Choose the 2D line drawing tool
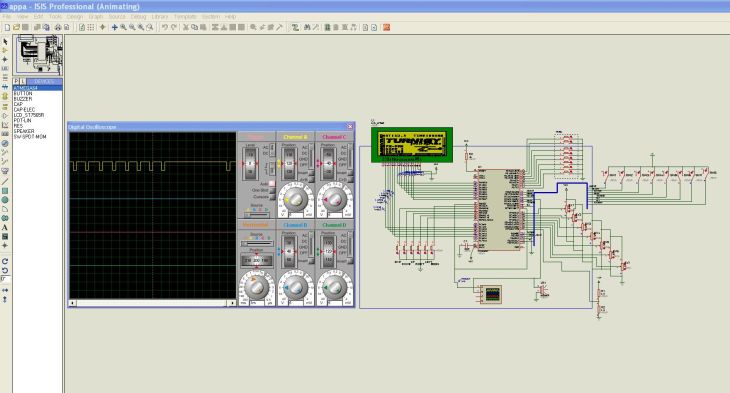This screenshot has width=730, height=393. [x=5, y=181]
